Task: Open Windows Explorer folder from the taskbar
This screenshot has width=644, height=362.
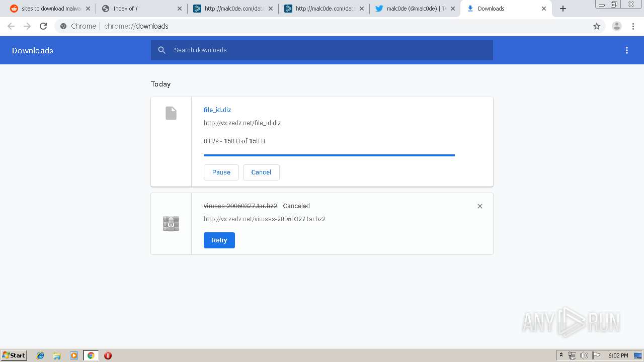Action: click(x=57, y=355)
